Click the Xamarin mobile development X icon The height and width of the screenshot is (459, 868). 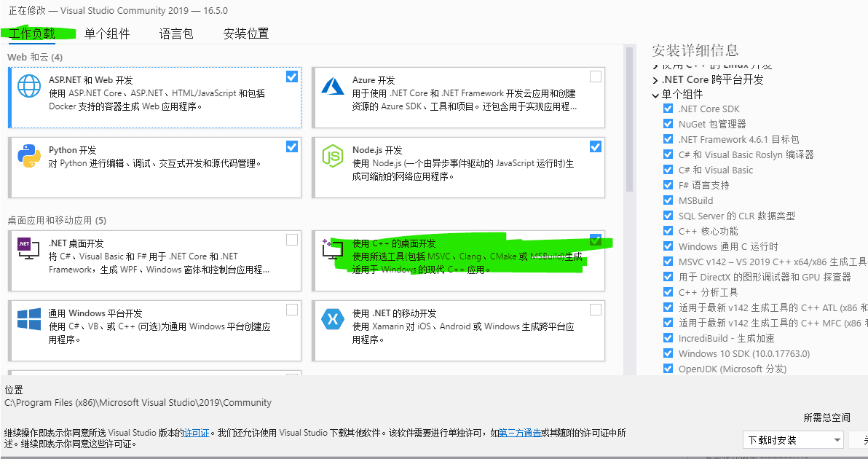(334, 319)
